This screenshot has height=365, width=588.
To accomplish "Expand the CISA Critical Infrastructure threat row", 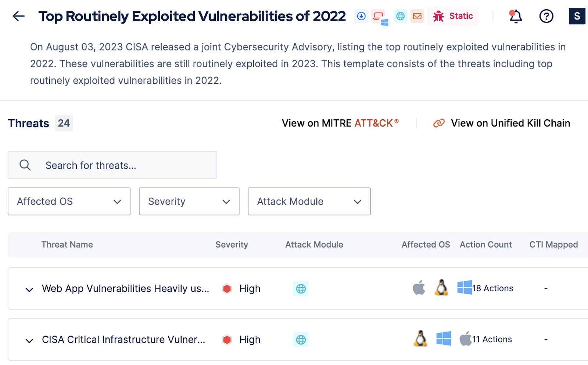I will [29, 341].
